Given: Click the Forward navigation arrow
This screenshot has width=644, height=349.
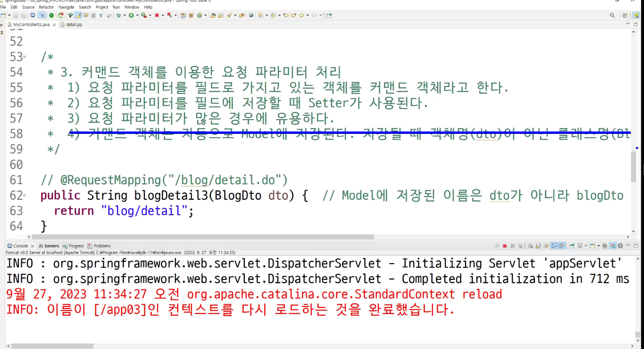Looking at the screenshot, I should [x=314, y=15].
